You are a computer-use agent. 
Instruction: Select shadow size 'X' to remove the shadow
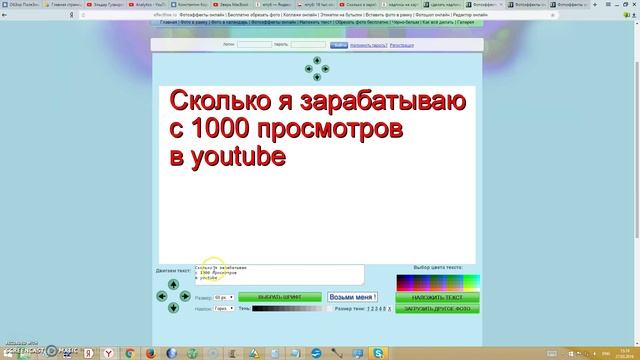click(x=389, y=309)
